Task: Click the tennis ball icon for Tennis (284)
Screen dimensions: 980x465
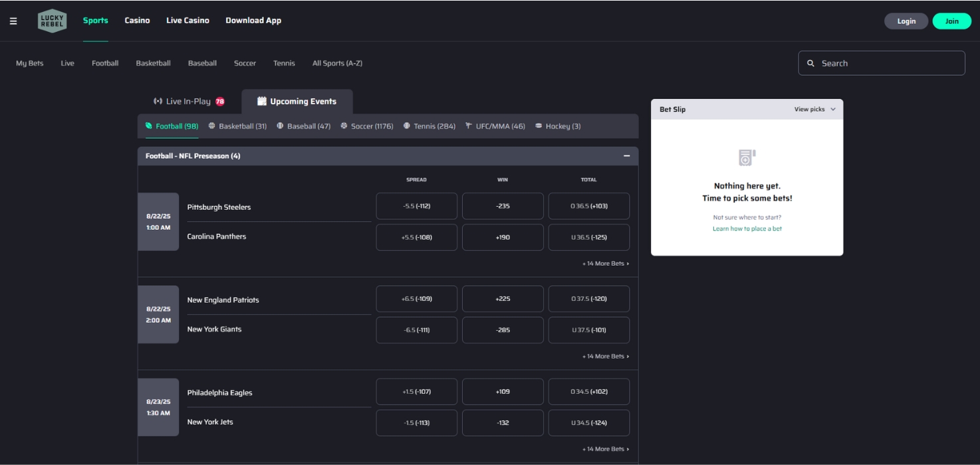Action: click(x=408, y=126)
